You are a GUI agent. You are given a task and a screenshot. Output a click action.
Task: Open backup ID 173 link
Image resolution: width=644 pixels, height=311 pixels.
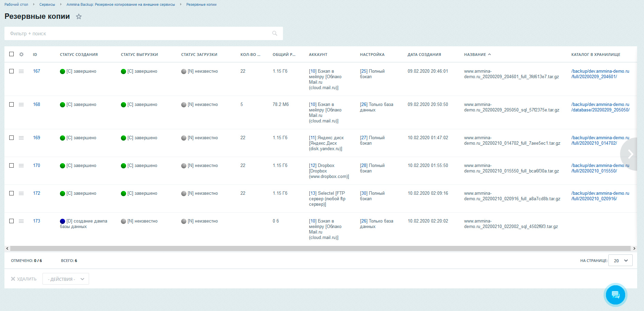[37, 221]
